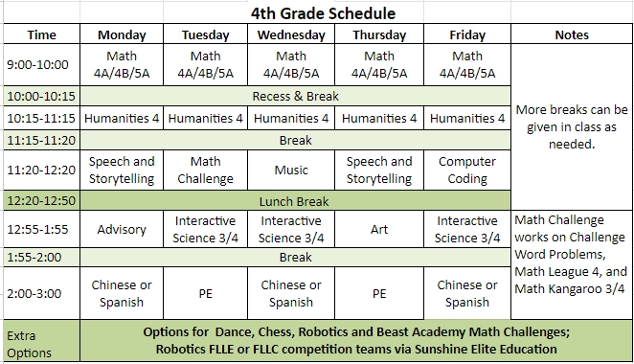This screenshot has height=364, width=634.
Task: Click the Time column header cell
Action: [41, 34]
